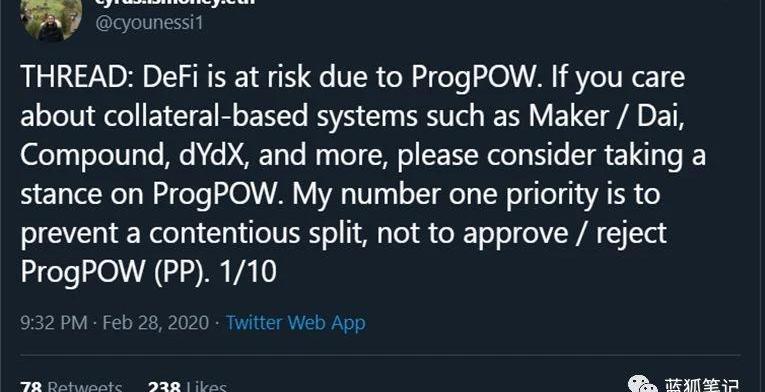Click the dYdX mention in the tweet
This screenshot has width=765, height=392.
click(x=216, y=155)
